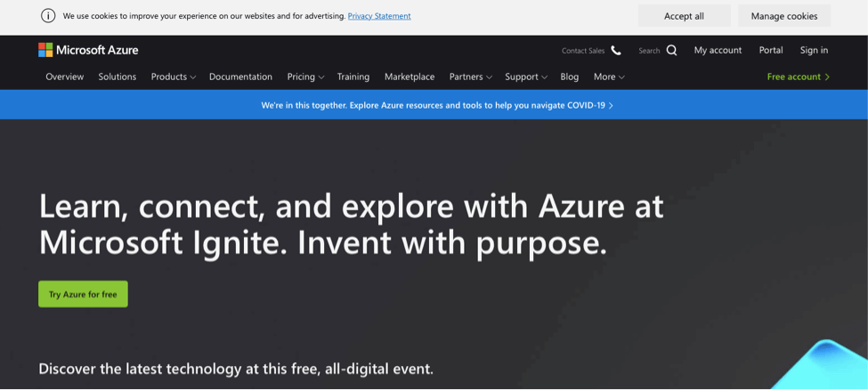Open the COVID-19 resources banner link

(x=437, y=105)
